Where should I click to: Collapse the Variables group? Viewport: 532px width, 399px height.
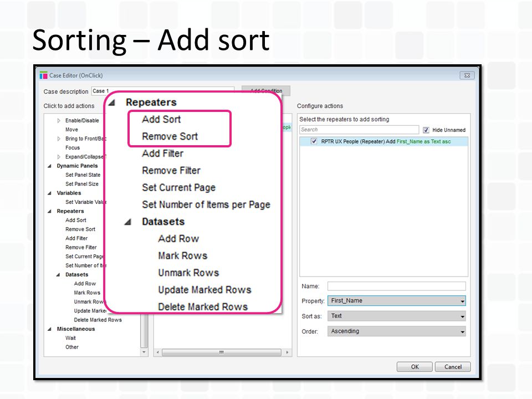(50, 193)
